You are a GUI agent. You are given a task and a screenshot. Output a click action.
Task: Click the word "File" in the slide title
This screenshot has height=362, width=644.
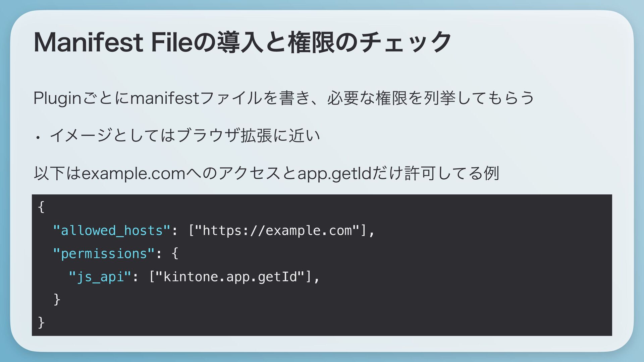(172, 43)
